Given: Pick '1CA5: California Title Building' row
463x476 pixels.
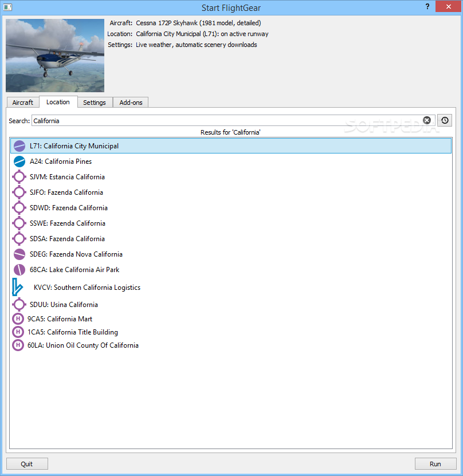Looking at the screenshot, I should 231,332.
